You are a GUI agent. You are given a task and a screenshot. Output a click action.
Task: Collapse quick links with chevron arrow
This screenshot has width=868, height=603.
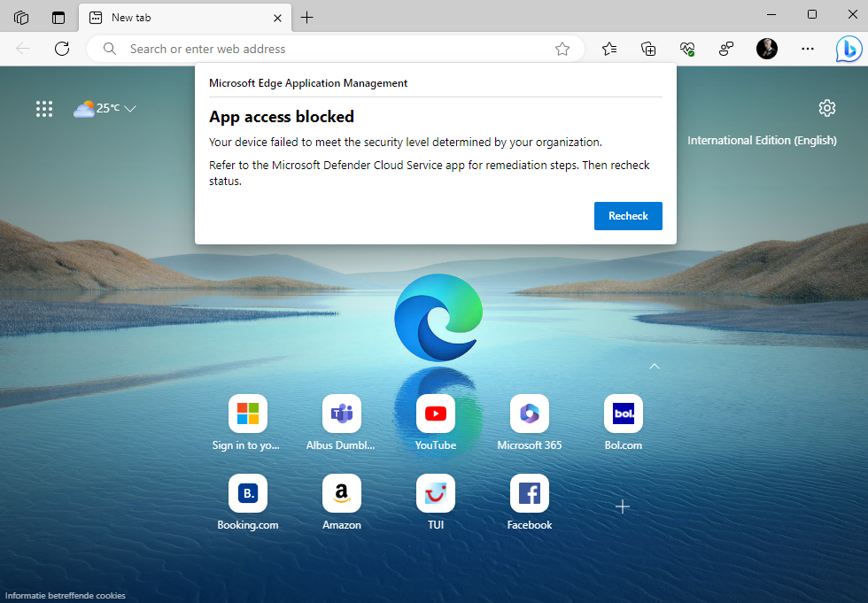655,366
